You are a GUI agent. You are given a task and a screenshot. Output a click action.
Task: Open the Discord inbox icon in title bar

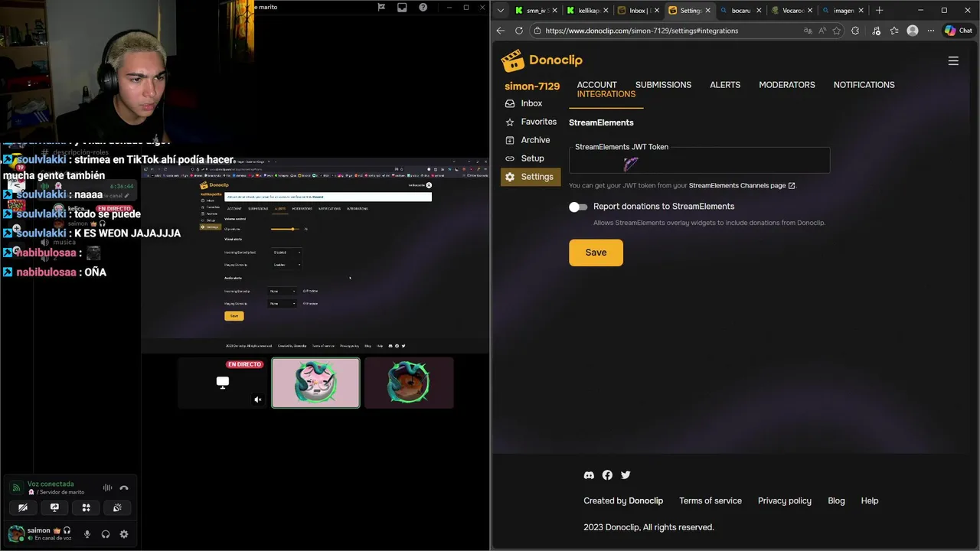402,8
